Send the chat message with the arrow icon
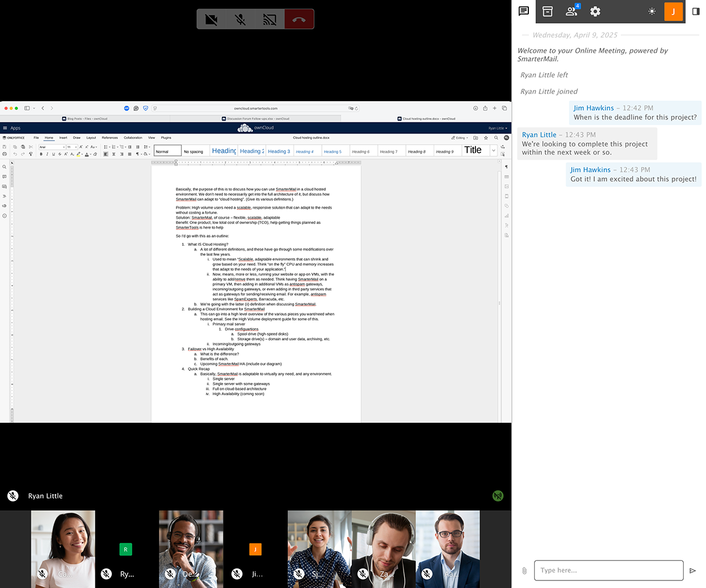The image size is (706, 588). [x=693, y=570]
